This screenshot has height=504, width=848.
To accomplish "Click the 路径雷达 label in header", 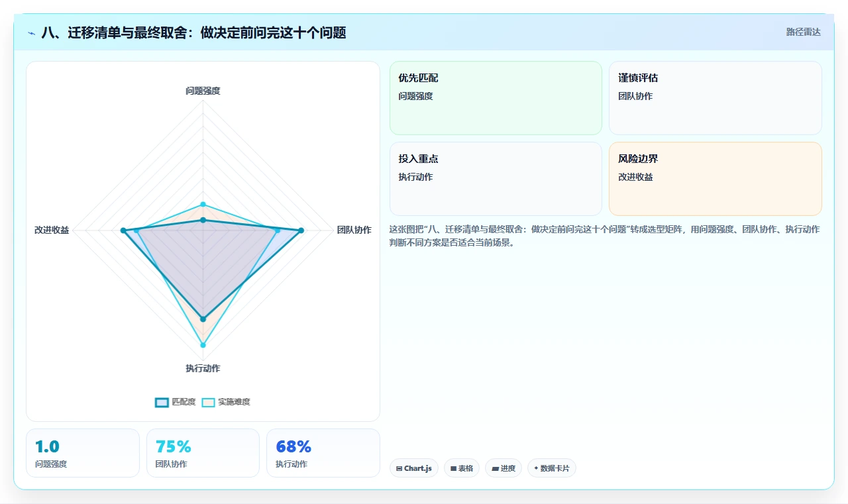I will click(803, 32).
